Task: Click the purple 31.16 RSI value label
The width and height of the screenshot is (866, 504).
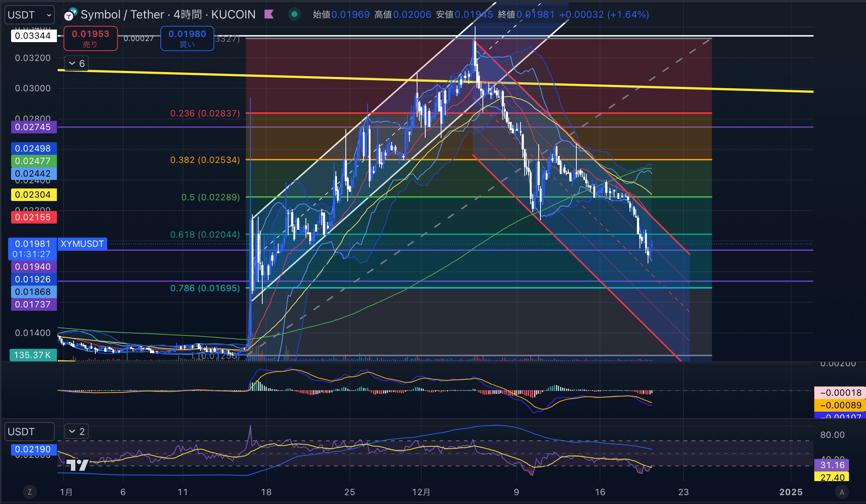Action: coord(832,465)
